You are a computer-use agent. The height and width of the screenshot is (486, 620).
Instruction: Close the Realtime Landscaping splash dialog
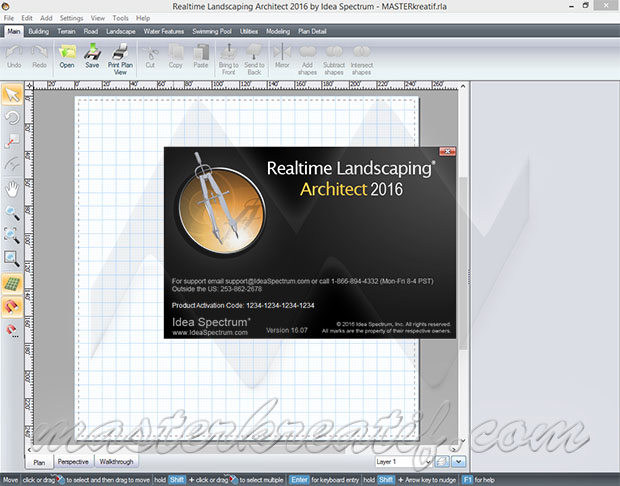(447, 151)
